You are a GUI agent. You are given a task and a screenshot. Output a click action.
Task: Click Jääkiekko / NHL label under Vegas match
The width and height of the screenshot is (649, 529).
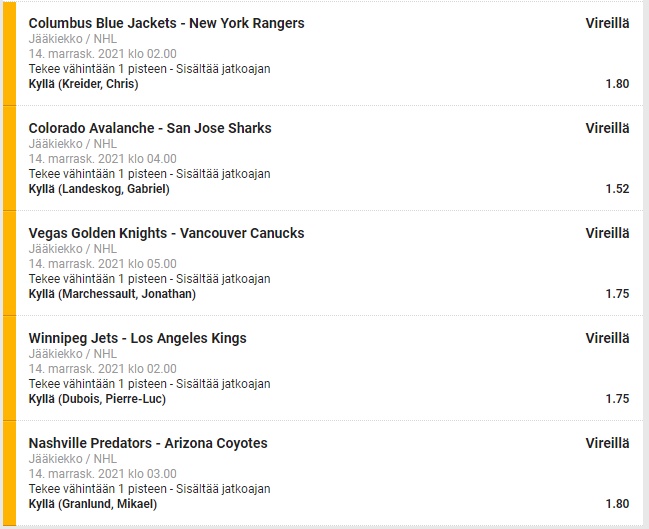(x=72, y=249)
